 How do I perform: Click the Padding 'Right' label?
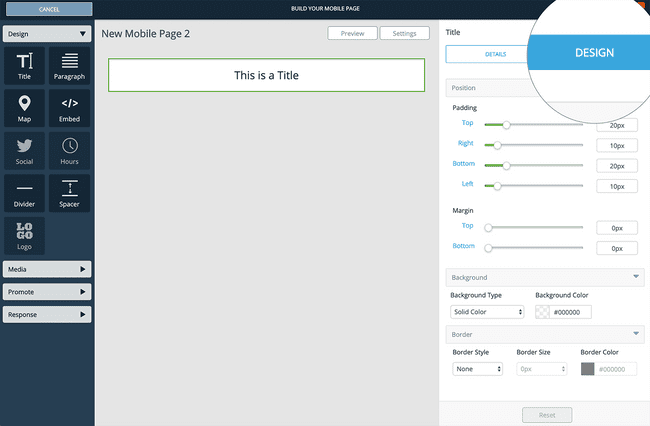point(466,143)
